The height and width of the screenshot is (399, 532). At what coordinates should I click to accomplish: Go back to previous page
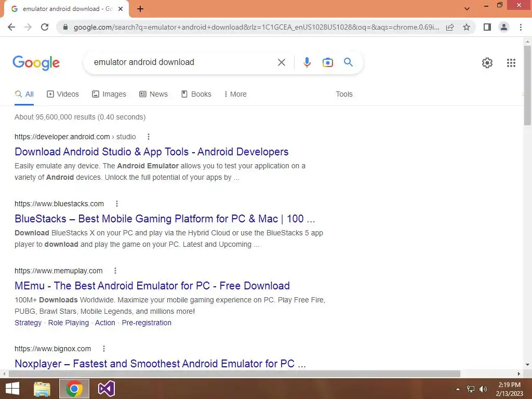[x=11, y=27]
